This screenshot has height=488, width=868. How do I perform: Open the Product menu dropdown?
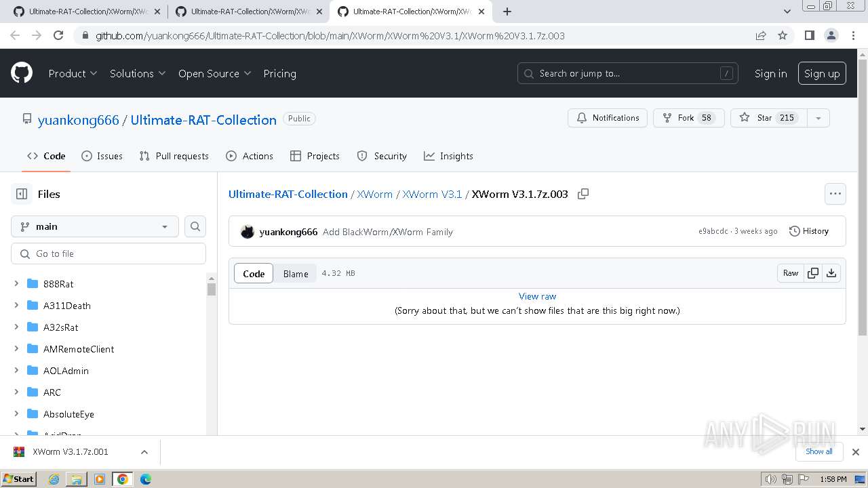tap(73, 73)
